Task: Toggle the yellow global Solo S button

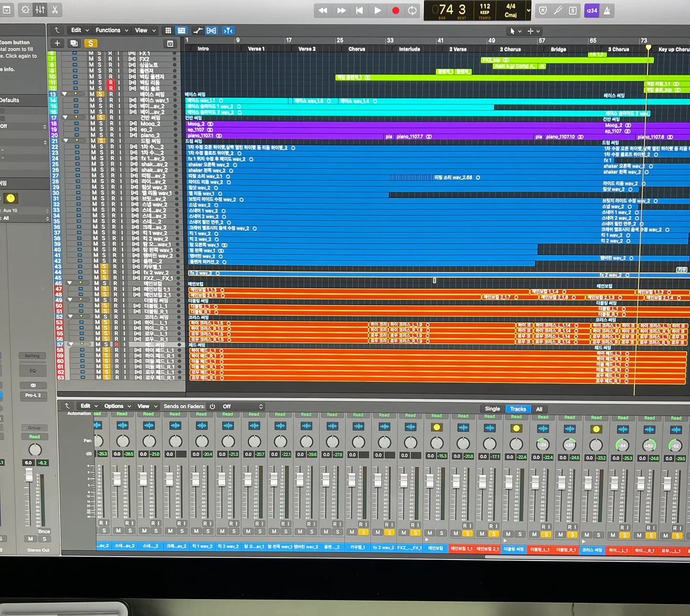Action: [x=90, y=43]
